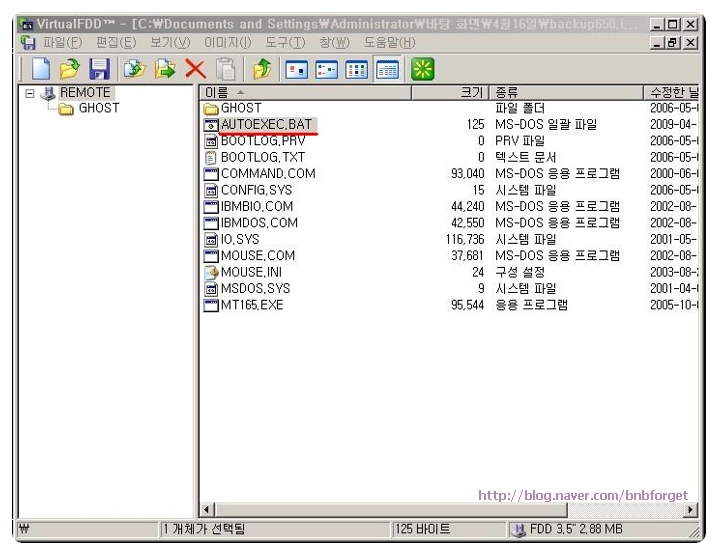Collapse the REMOTE tree node

tap(30, 93)
